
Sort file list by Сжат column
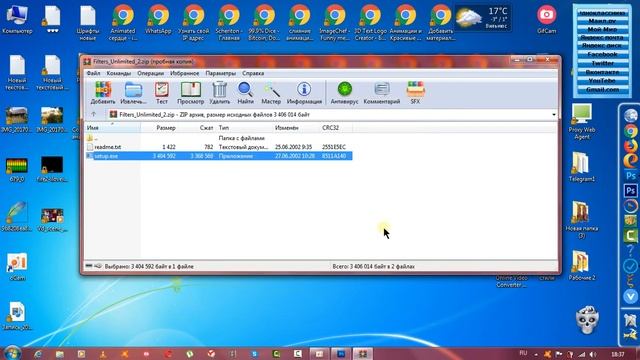pos(197,128)
